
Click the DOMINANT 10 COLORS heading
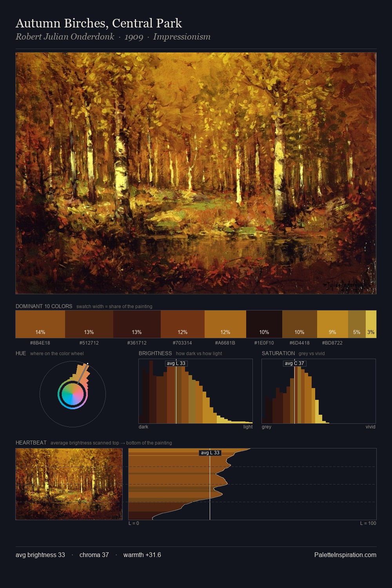[x=44, y=306]
